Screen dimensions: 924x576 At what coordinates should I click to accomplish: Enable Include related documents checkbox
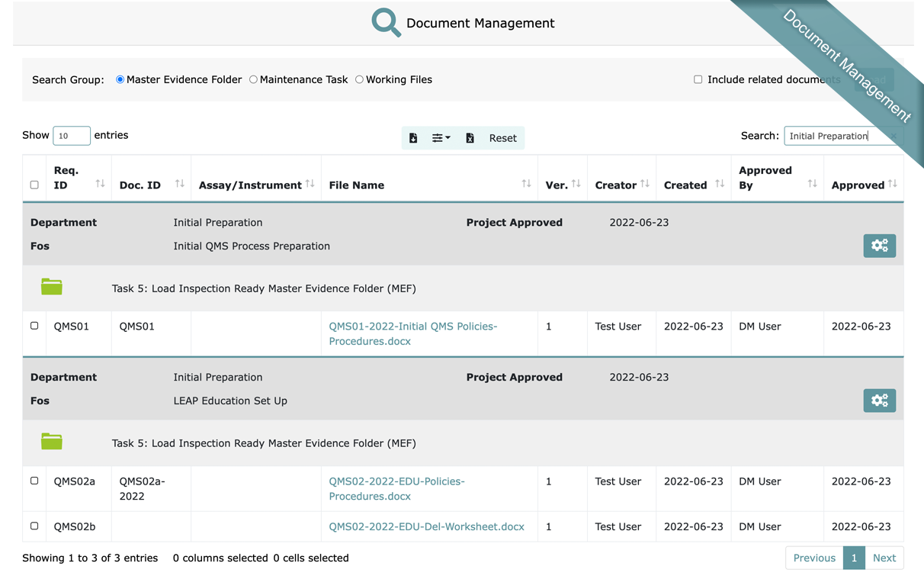698,79
